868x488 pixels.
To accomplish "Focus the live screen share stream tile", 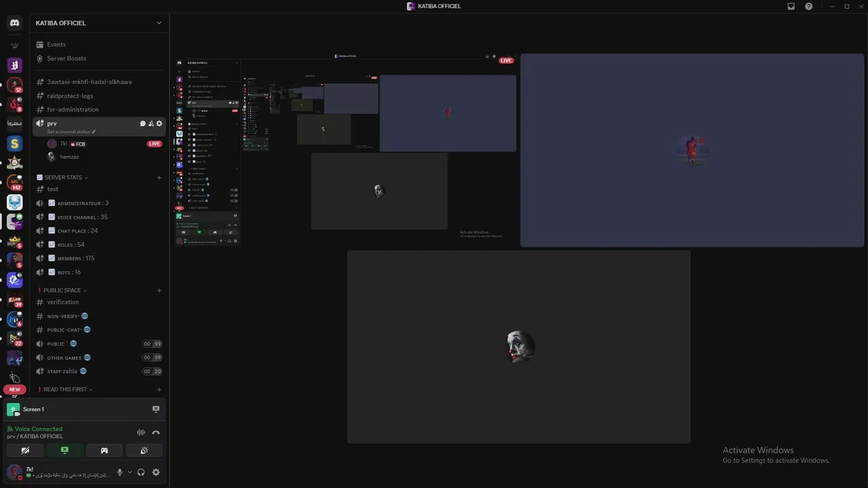I will [x=345, y=150].
